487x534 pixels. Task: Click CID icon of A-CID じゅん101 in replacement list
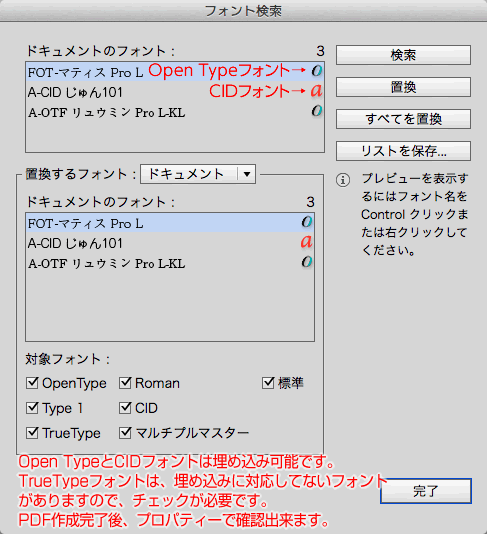click(307, 241)
